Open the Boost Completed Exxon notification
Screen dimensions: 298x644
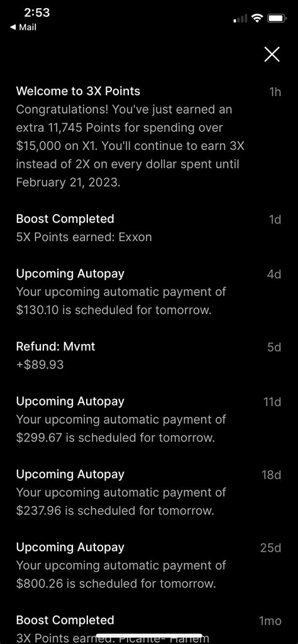tap(148, 228)
